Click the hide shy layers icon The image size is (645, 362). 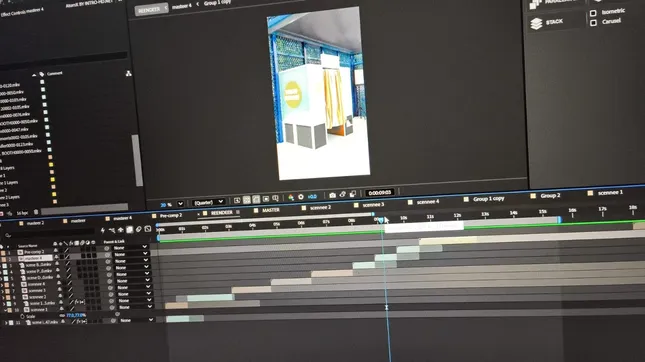(x=121, y=230)
